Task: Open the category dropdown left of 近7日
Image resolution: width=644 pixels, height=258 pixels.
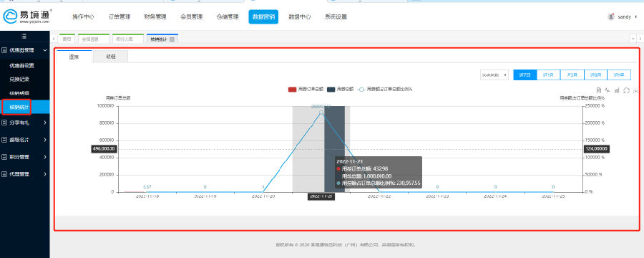Action: click(494, 75)
